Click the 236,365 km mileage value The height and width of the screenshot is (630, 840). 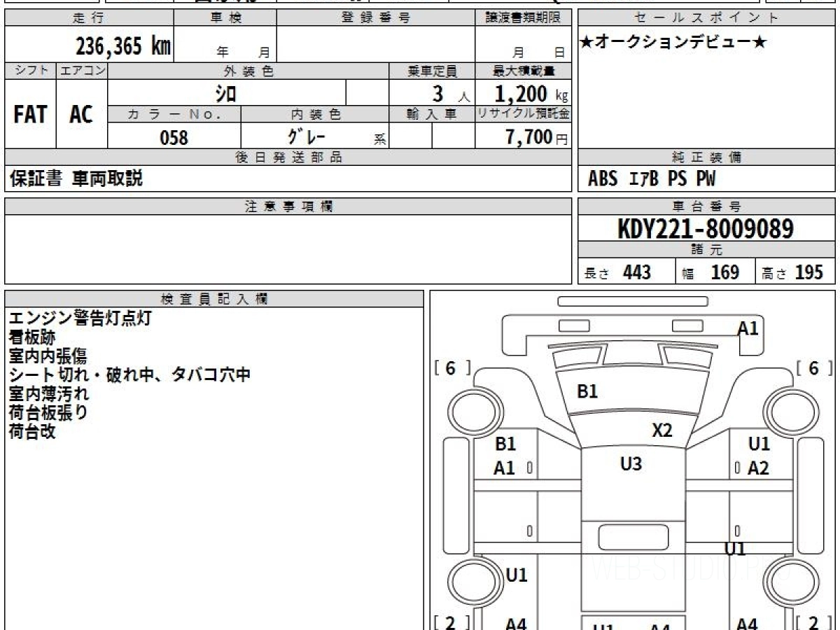click(x=122, y=46)
